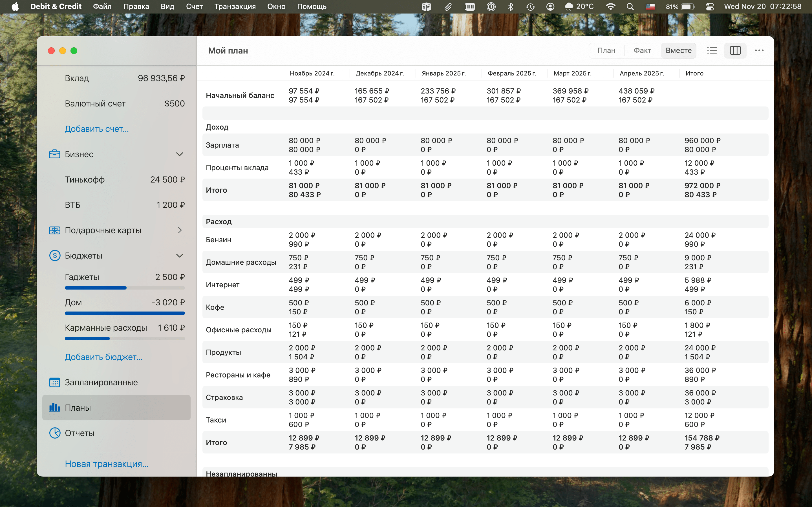Open the Транзакция menu
The height and width of the screenshot is (507, 812).
[235, 6]
